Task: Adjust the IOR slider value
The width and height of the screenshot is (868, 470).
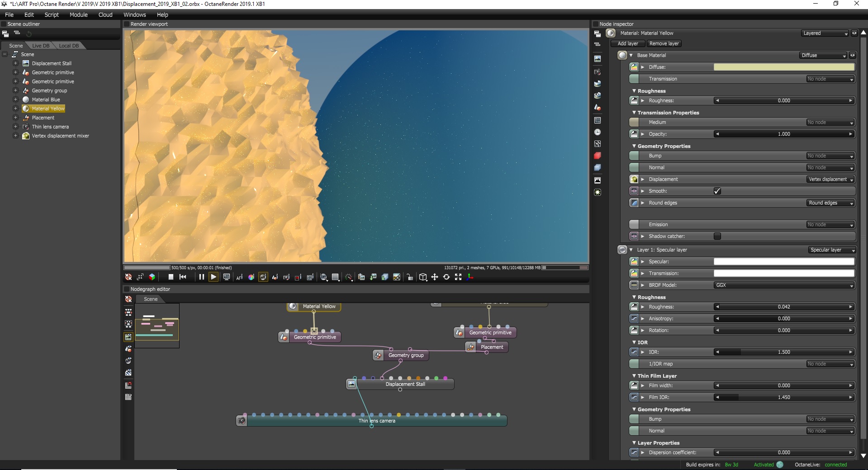Action: tap(784, 352)
